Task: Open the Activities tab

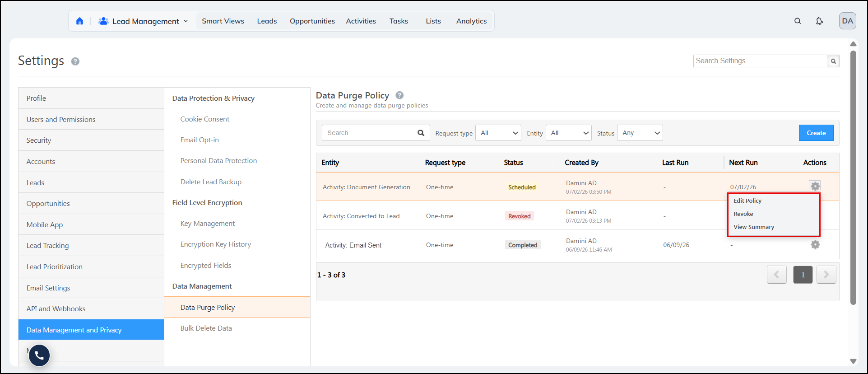Action: click(x=361, y=21)
